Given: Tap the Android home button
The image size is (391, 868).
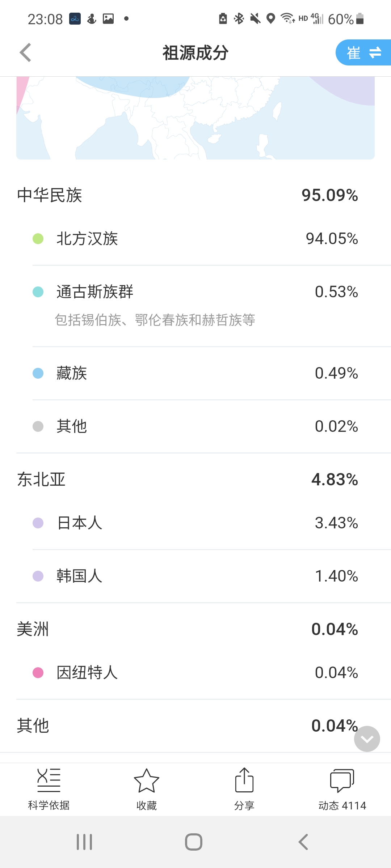Looking at the screenshot, I should (194, 842).
